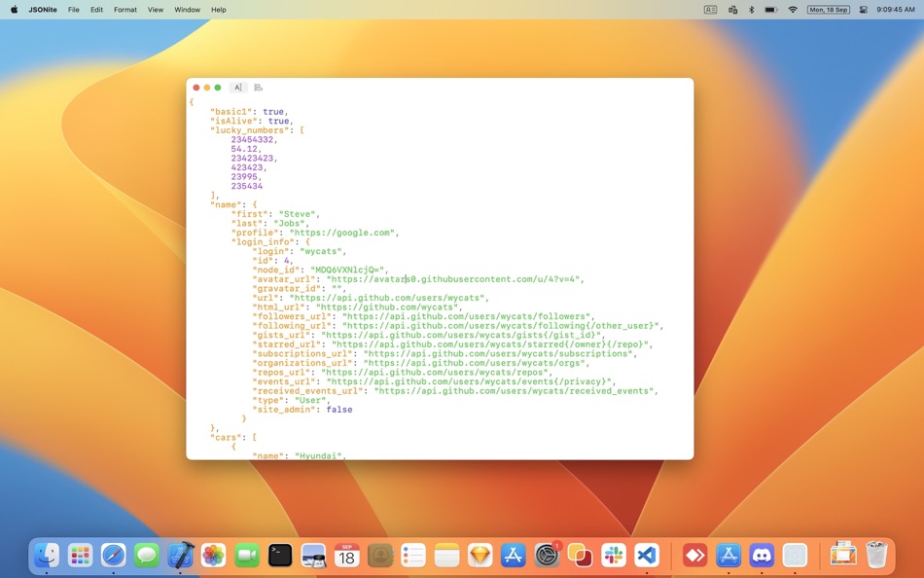This screenshot has height=578, width=924.
Task: Open Discord from the Dock
Action: click(x=762, y=555)
